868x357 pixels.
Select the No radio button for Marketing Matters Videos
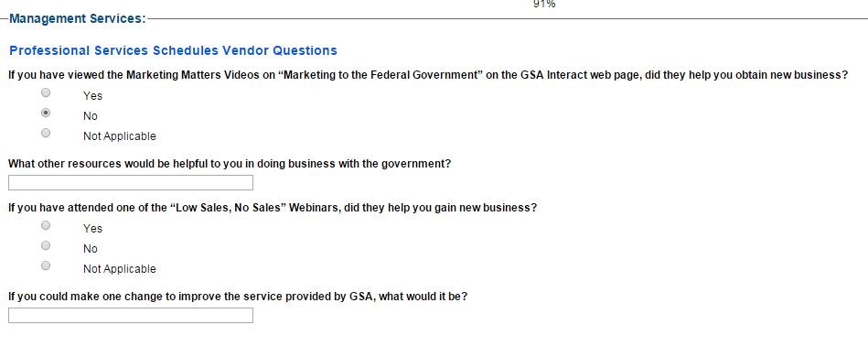[x=46, y=113]
